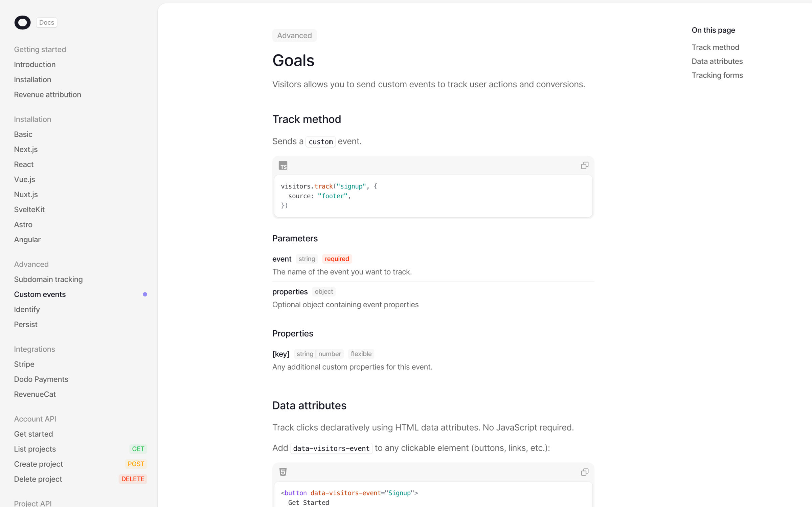Viewport: 812px width, 507px height.
Task: Click the HTML5 icon in code block
Action: coord(283,472)
